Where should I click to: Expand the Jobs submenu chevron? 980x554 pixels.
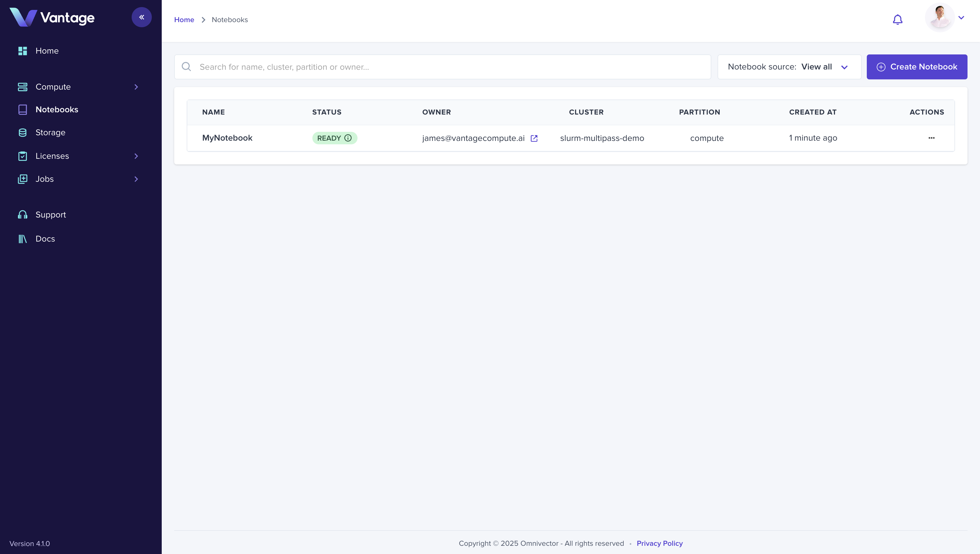136,179
